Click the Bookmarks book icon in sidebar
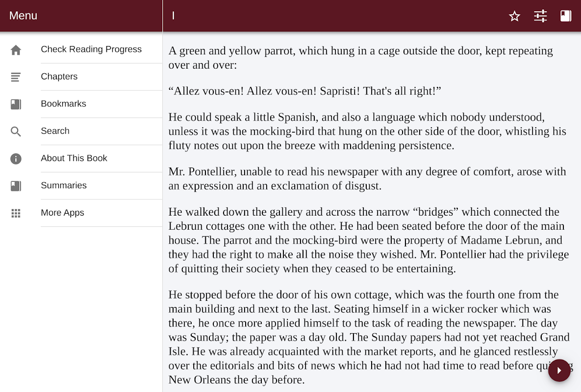The image size is (581, 392). pyautogui.click(x=16, y=104)
